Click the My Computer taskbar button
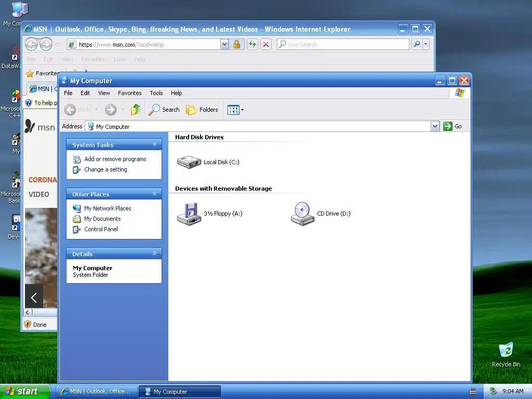532x399 pixels. pos(180,392)
